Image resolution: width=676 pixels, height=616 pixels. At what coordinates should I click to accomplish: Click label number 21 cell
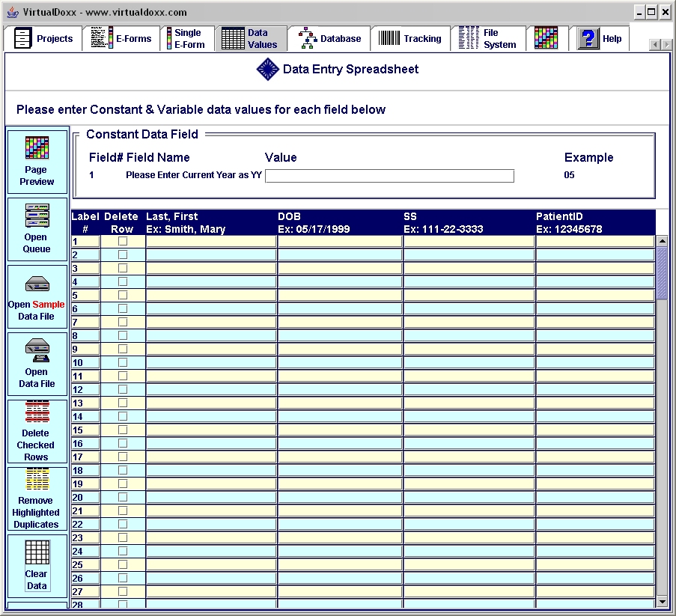point(85,510)
